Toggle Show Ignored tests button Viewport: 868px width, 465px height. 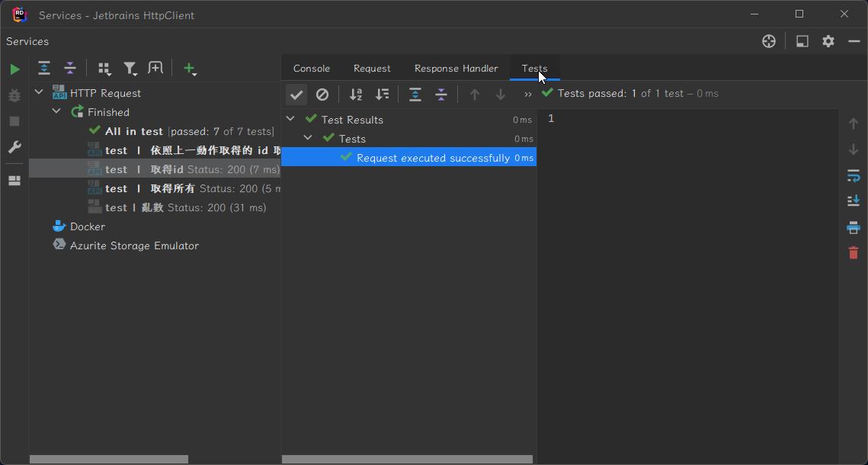pos(322,95)
